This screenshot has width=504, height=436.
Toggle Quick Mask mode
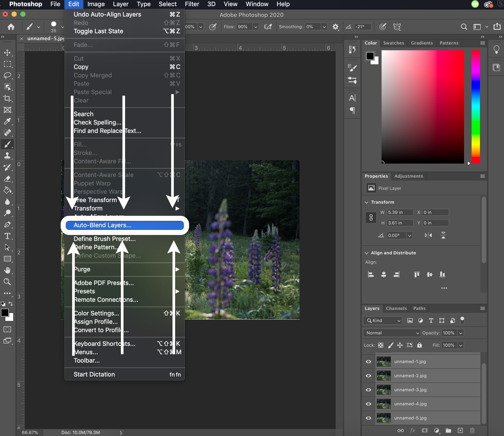7,329
